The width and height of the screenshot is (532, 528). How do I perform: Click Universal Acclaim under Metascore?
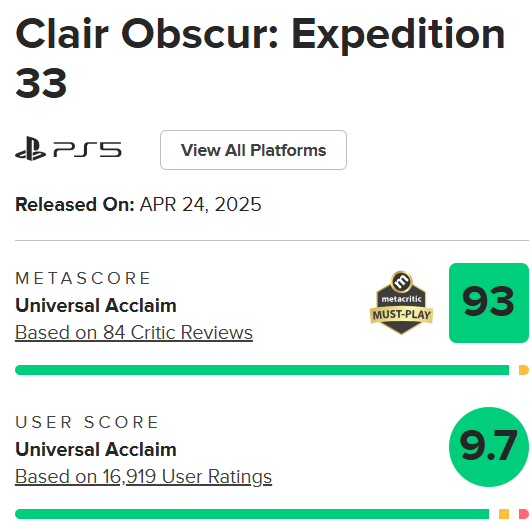pyautogui.click(x=96, y=305)
